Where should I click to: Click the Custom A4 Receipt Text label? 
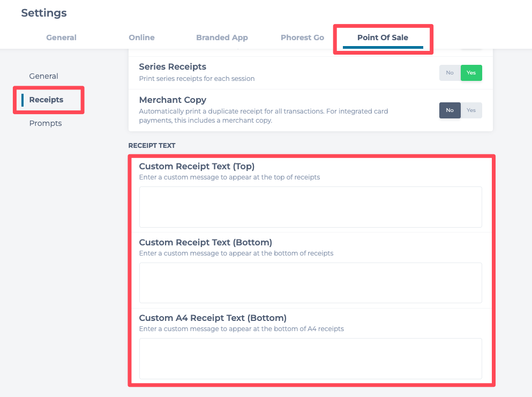[x=213, y=318]
